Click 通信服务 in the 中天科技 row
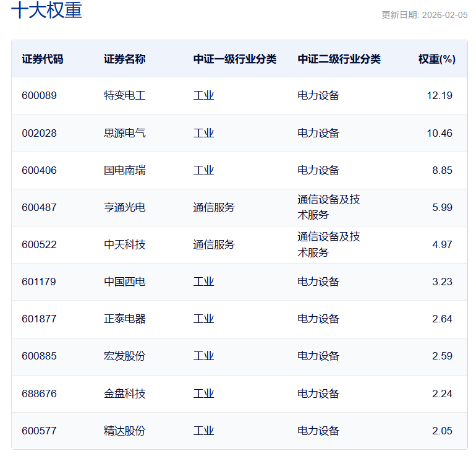The image size is (476, 456). (x=214, y=244)
